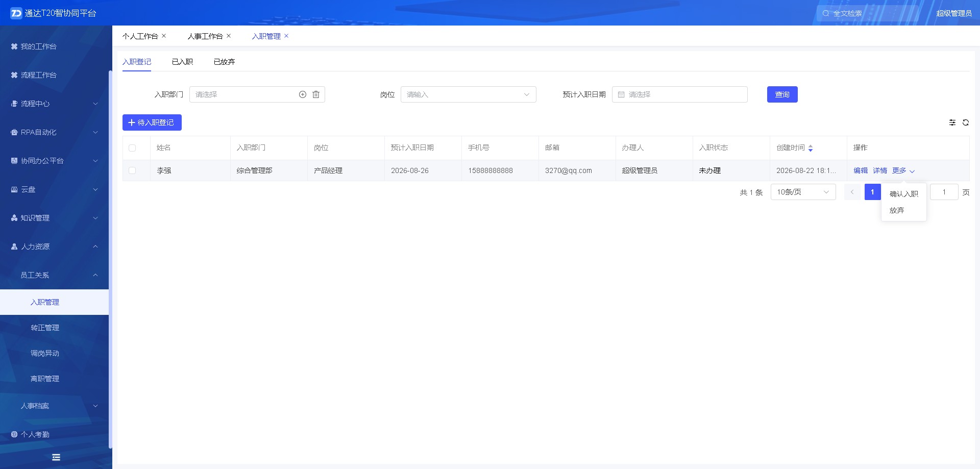Click the 待入职登记 button
This screenshot has width=980, height=469.
coord(152,122)
